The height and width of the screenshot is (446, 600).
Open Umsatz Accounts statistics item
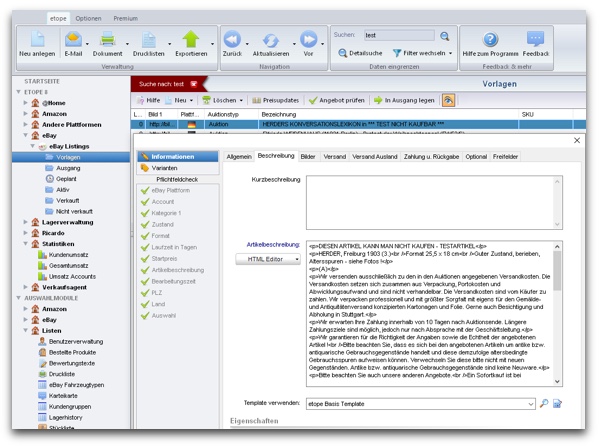tap(67, 276)
